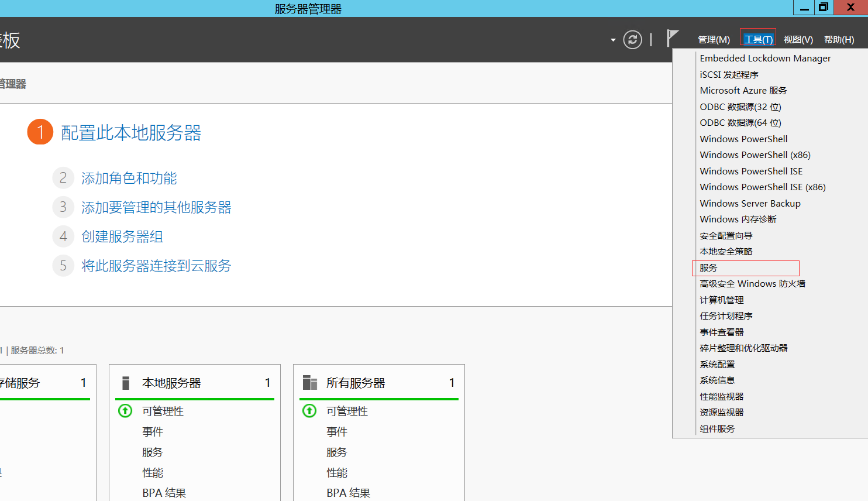
Task: Click the 添加角色和功能 link
Action: click(129, 179)
